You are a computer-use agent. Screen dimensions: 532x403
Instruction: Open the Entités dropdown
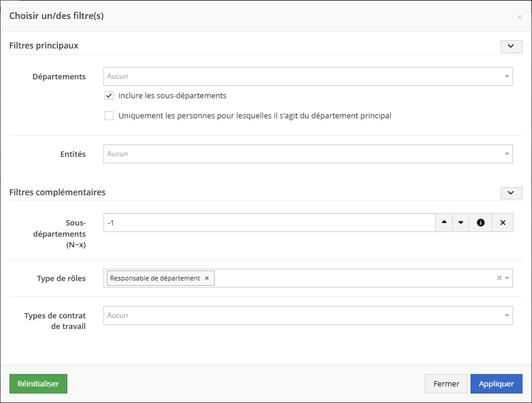pyautogui.click(x=307, y=154)
